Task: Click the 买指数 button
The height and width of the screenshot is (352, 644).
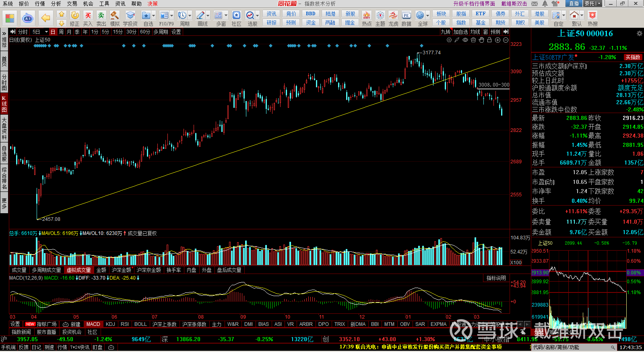Action: [x=633, y=57]
